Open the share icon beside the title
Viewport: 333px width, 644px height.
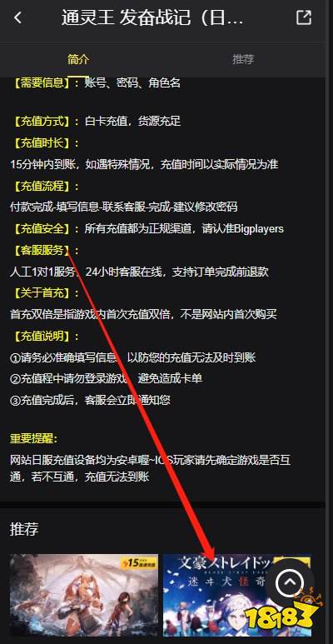point(304,17)
